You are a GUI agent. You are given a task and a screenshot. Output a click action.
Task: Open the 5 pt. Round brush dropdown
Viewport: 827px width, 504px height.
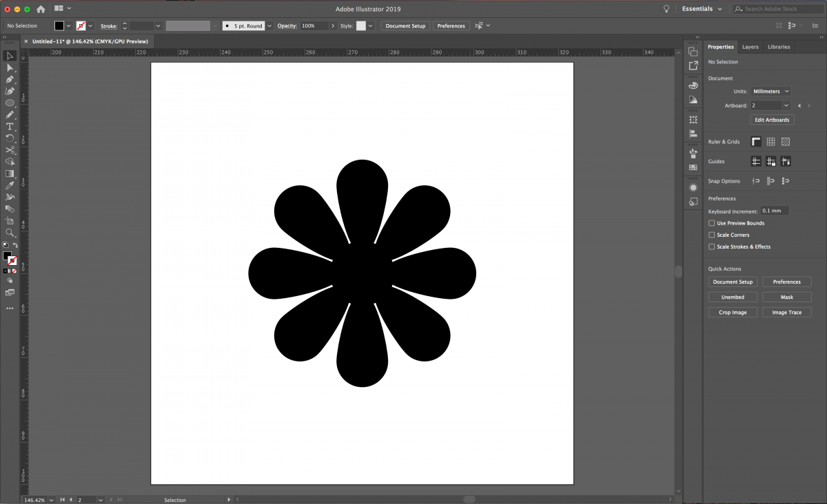269,25
